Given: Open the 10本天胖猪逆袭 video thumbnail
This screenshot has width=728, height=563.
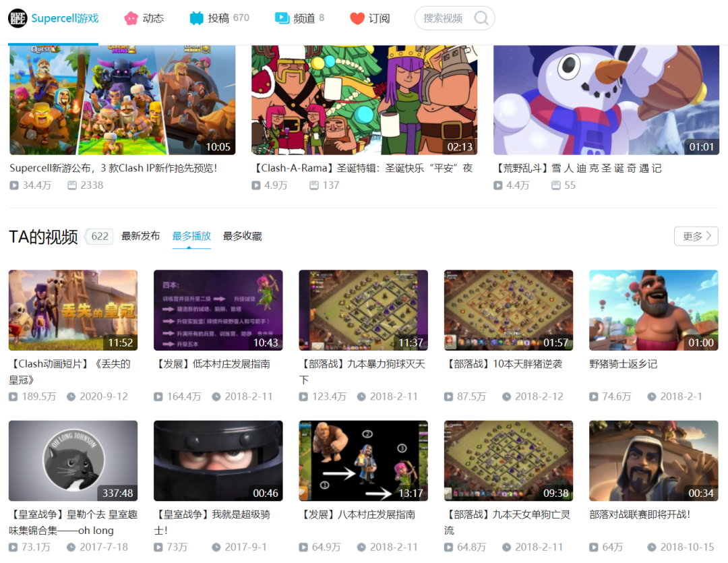Looking at the screenshot, I should pos(508,310).
